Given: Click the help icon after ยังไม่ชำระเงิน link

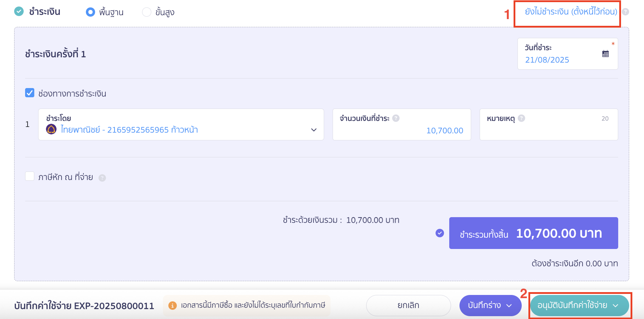Looking at the screenshot, I should tap(626, 12).
